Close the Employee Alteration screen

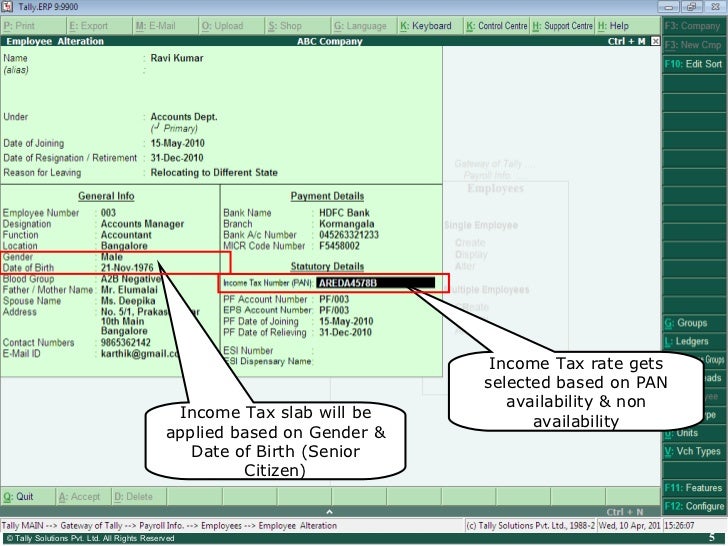pyautogui.click(x=655, y=41)
